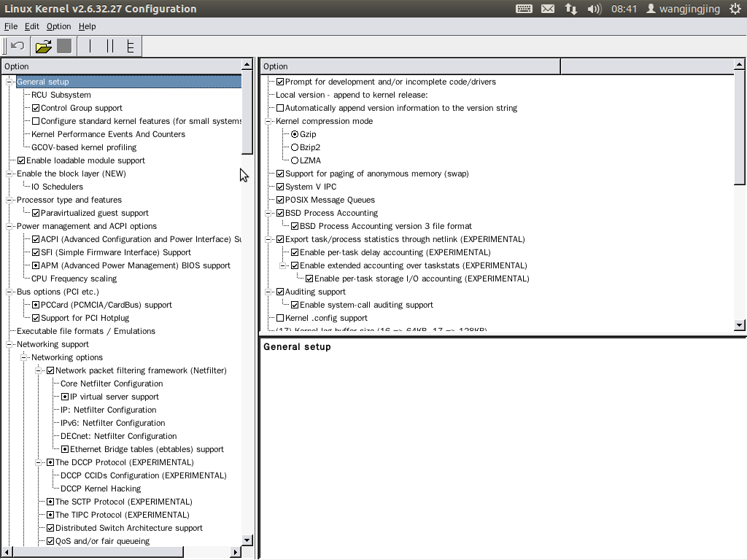Collapse Power management and ACPI options node
747x560 pixels.
pos(9,226)
